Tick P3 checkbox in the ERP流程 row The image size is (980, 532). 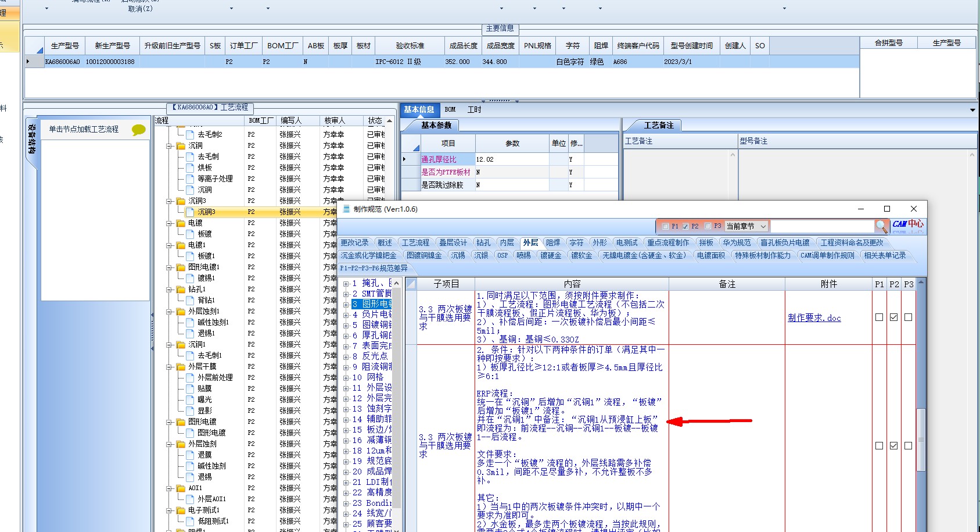[x=908, y=446]
